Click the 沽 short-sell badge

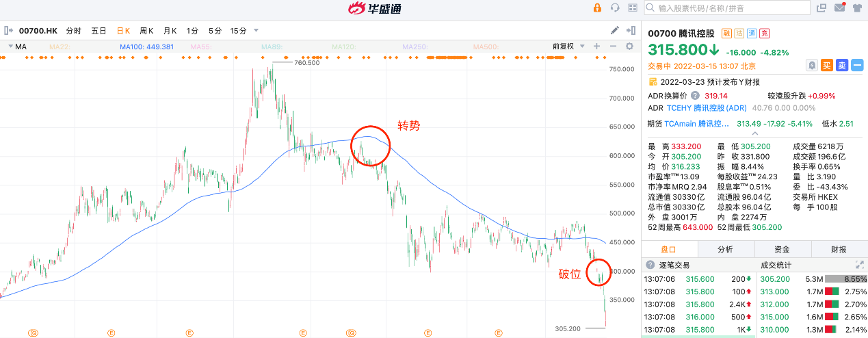point(739,33)
